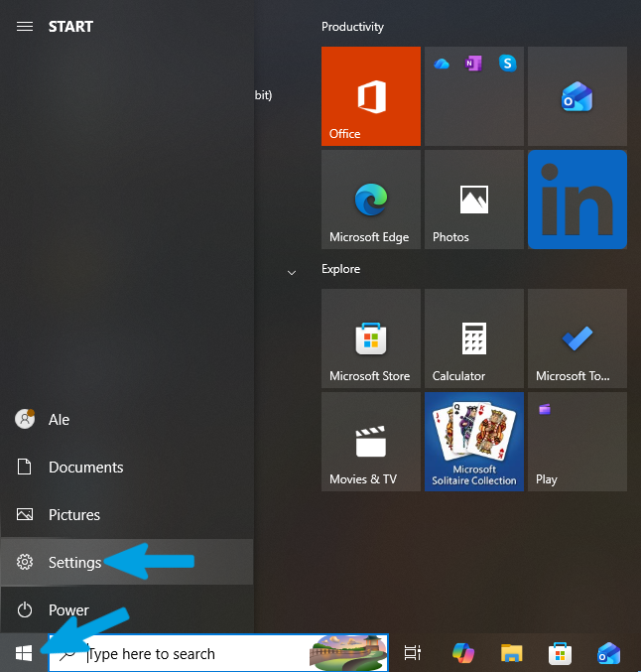
Task: Click the Skype icon in folder tile
Action: [508, 64]
